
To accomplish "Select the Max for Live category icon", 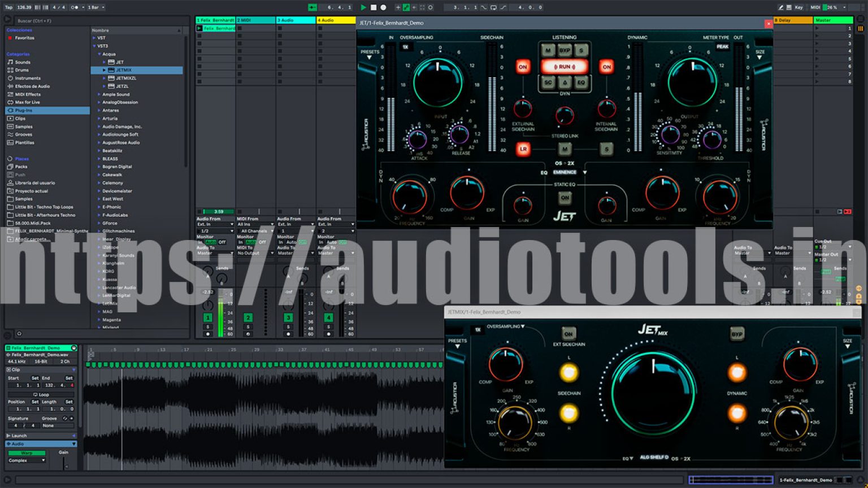I will (x=10, y=102).
